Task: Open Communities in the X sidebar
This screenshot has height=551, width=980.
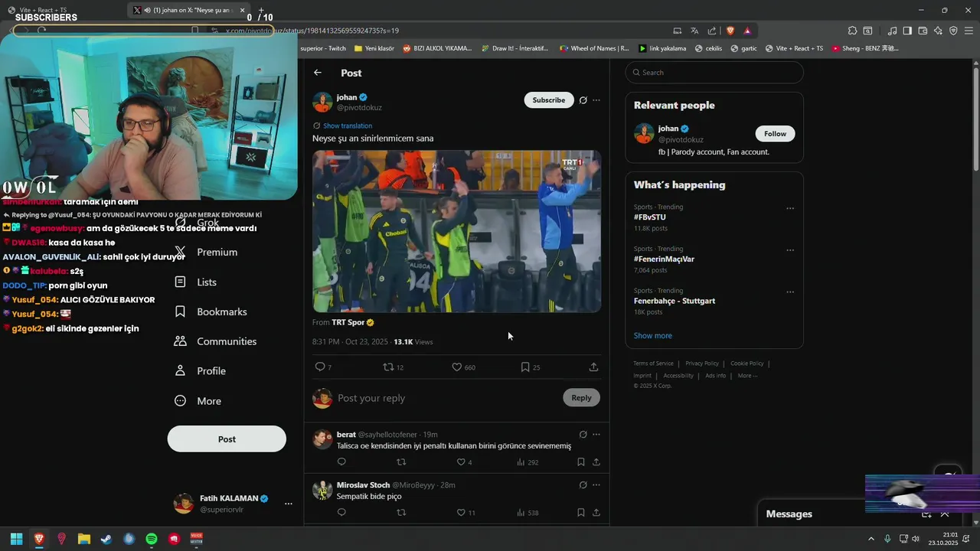Action: point(216,341)
